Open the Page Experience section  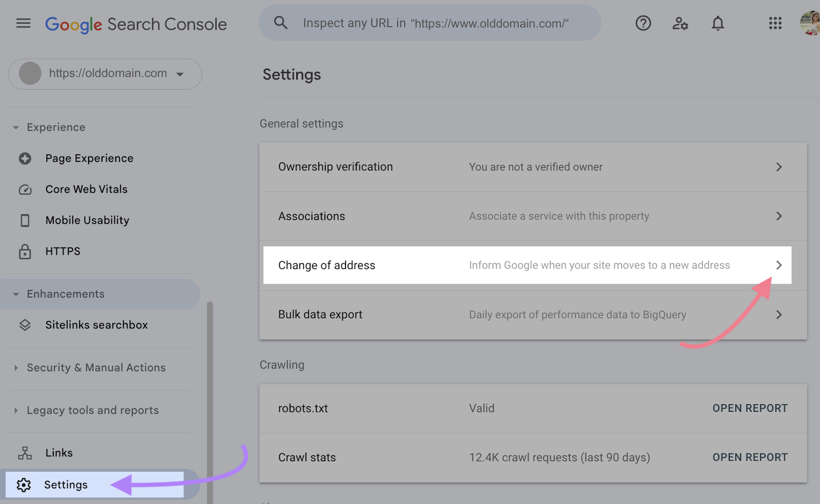[89, 158]
